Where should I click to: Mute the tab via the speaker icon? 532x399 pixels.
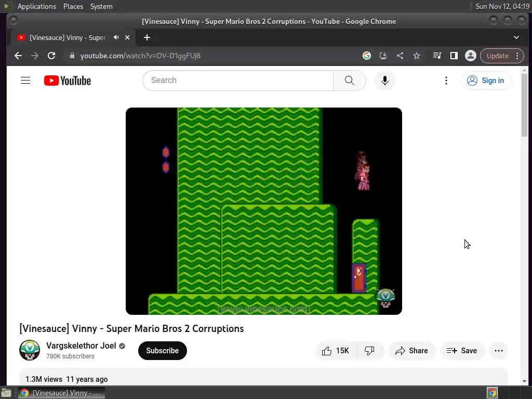coord(116,37)
